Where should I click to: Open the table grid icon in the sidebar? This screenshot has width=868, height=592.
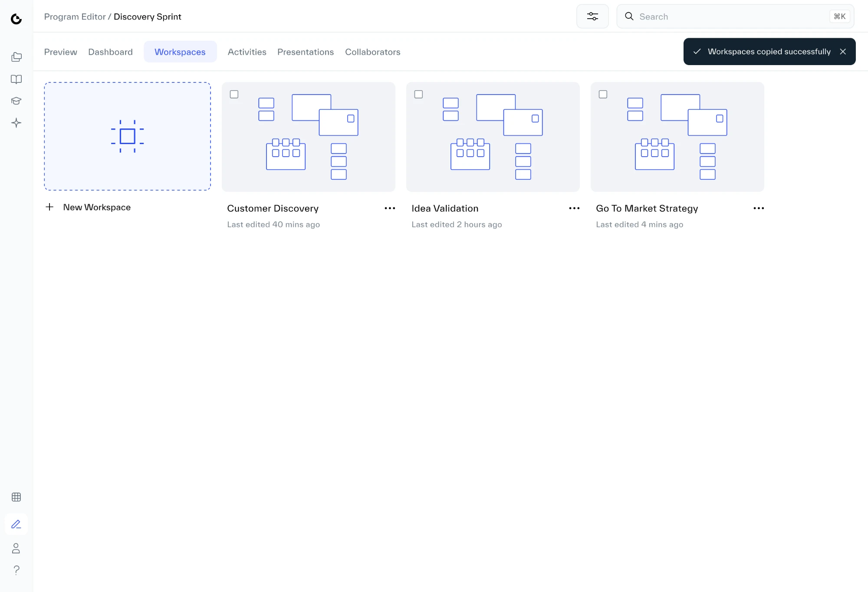(16, 497)
